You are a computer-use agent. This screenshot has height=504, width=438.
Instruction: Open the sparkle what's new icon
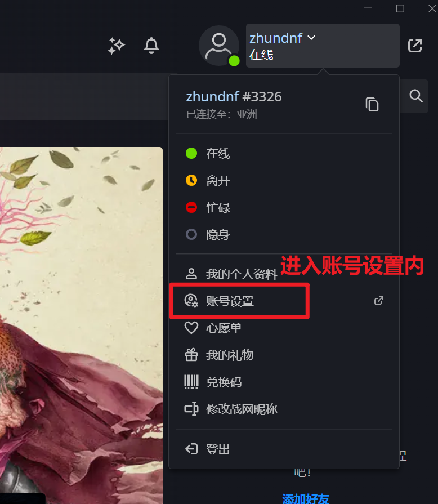116,46
